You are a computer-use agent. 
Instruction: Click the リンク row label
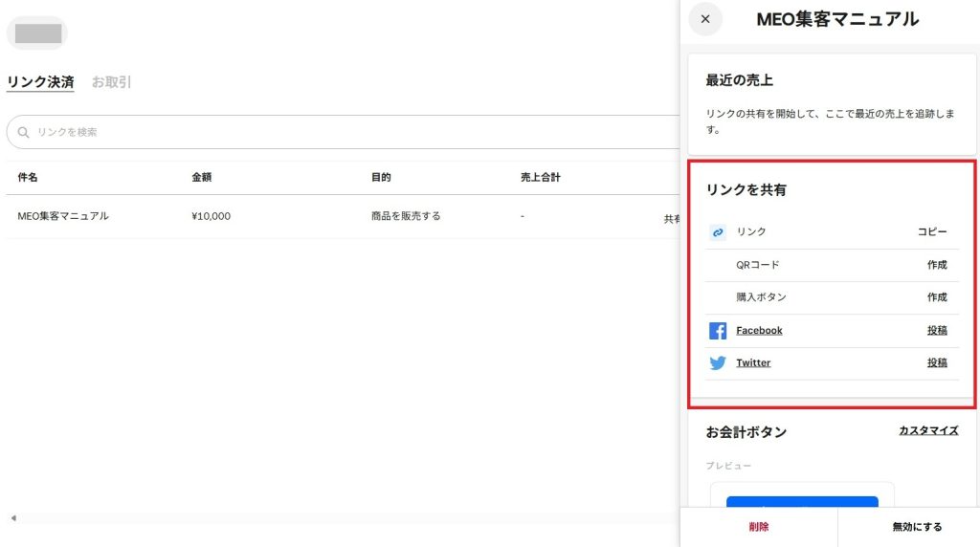click(x=750, y=231)
